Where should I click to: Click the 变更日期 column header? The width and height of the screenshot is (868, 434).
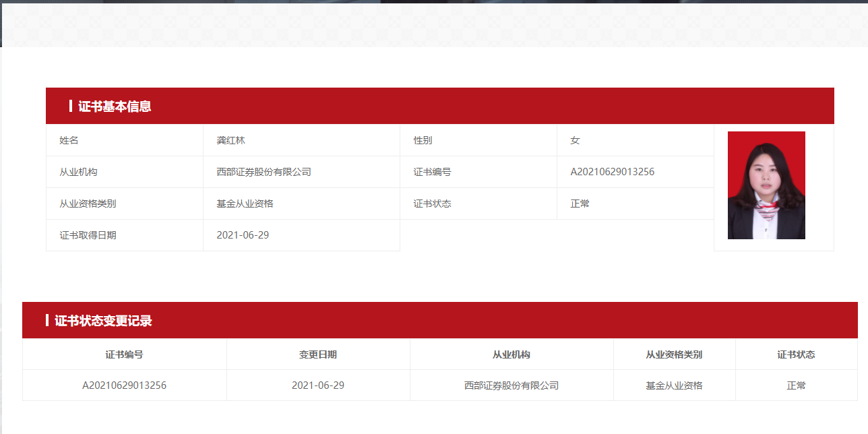[x=318, y=354]
